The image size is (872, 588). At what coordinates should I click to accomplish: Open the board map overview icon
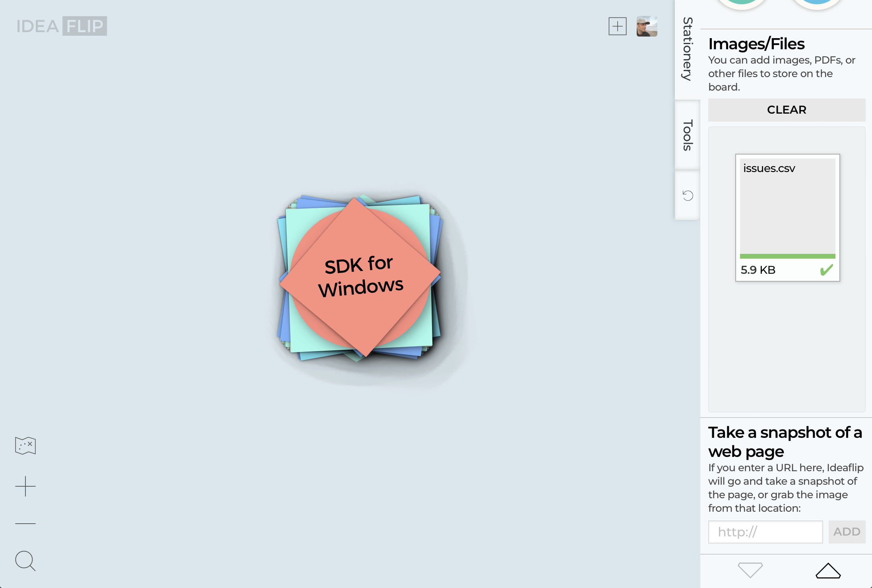pyautogui.click(x=25, y=445)
